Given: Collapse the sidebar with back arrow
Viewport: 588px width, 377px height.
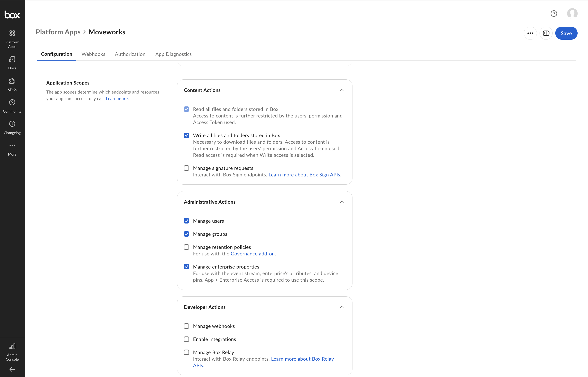Looking at the screenshot, I should (x=12, y=369).
